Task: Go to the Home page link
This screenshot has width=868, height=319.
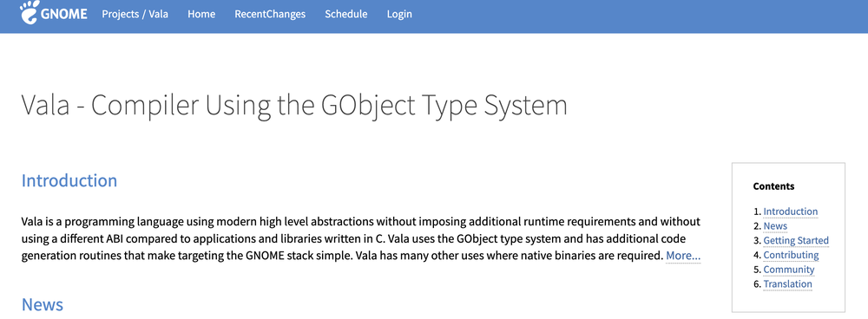Action: click(201, 15)
